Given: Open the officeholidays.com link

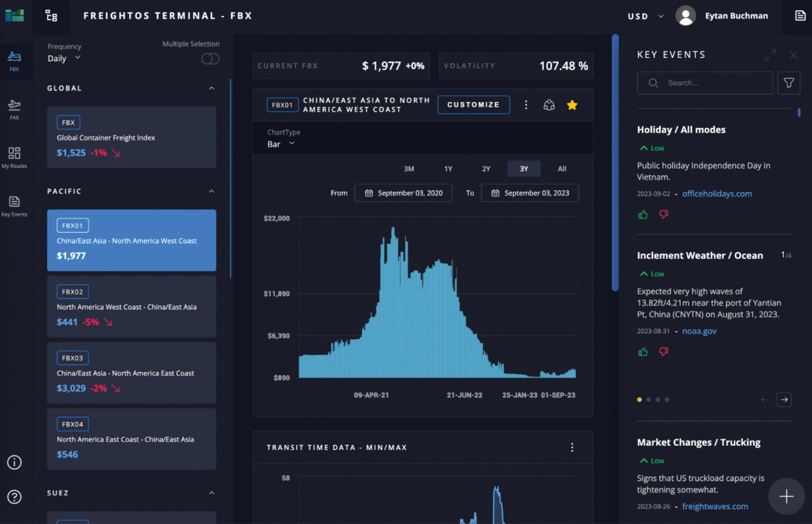Looking at the screenshot, I should coord(717,194).
